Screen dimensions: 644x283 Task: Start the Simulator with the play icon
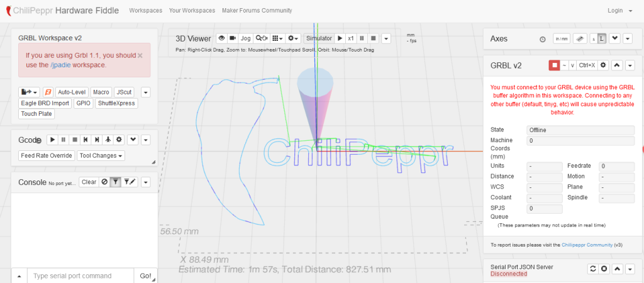pos(340,38)
